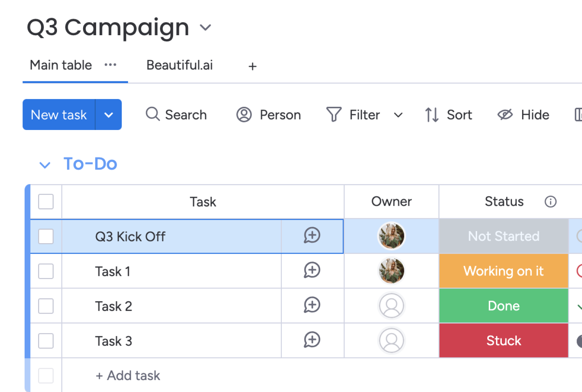Screen dimensions: 582x392
Task: Click the Search button label
Action: (186, 115)
